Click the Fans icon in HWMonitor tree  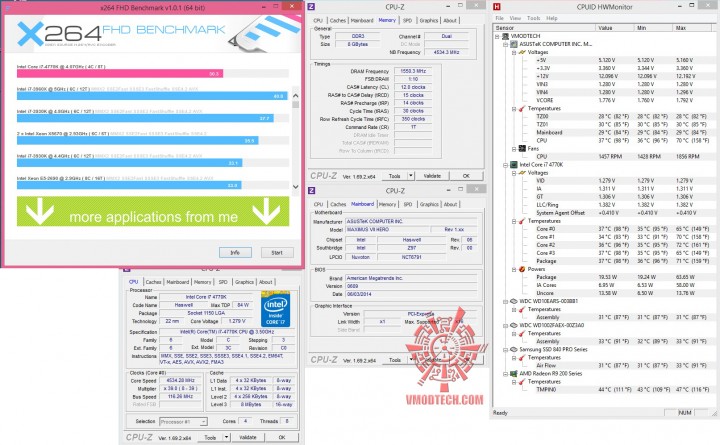click(522, 148)
